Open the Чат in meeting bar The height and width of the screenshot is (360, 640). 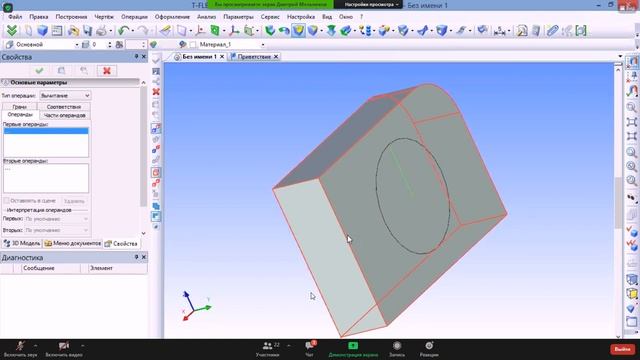pyautogui.click(x=309, y=349)
